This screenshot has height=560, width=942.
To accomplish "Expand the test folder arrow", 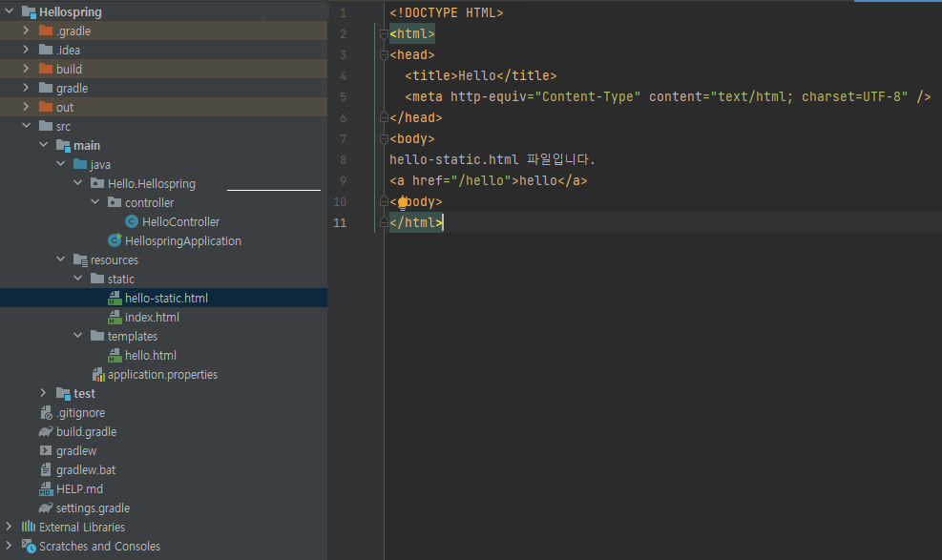I will (43, 393).
